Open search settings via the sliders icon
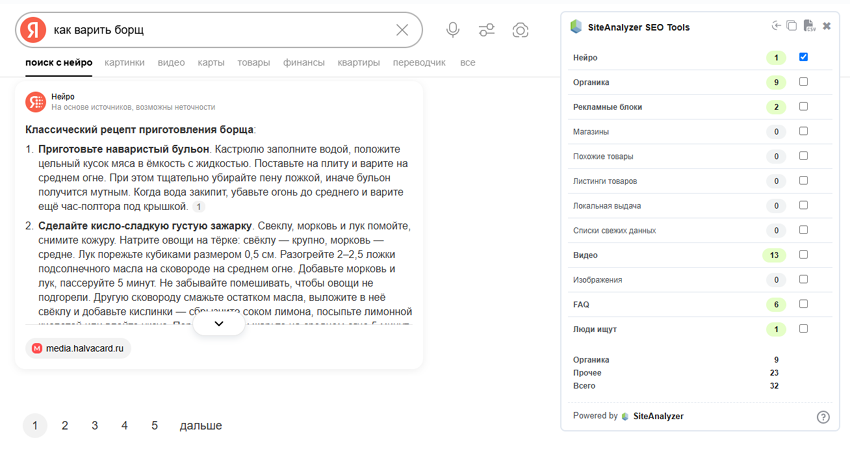The image size is (850, 449). click(x=487, y=30)
